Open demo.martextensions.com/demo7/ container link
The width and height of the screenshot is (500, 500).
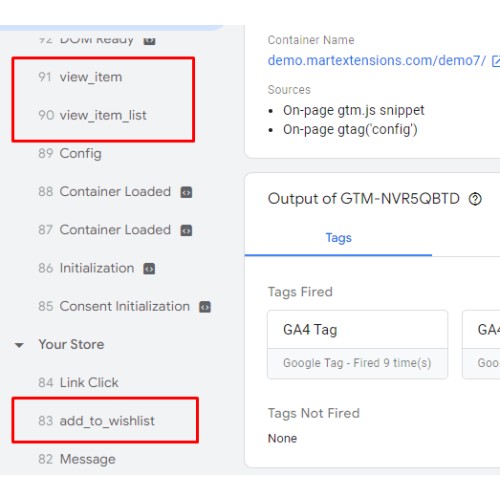pos(377,61)
